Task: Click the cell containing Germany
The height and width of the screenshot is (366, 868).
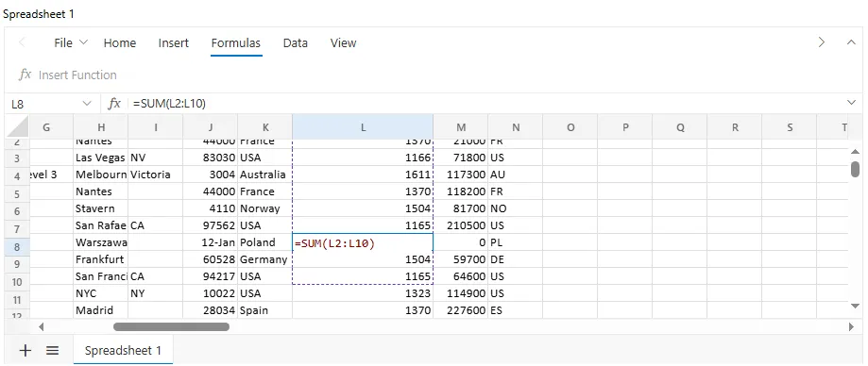Action: pos(265,259)
